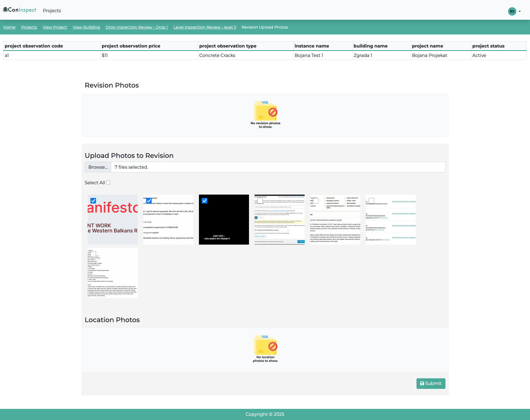
Task: Click the empty location photos folder icon
Action: (x=265, y=345)
